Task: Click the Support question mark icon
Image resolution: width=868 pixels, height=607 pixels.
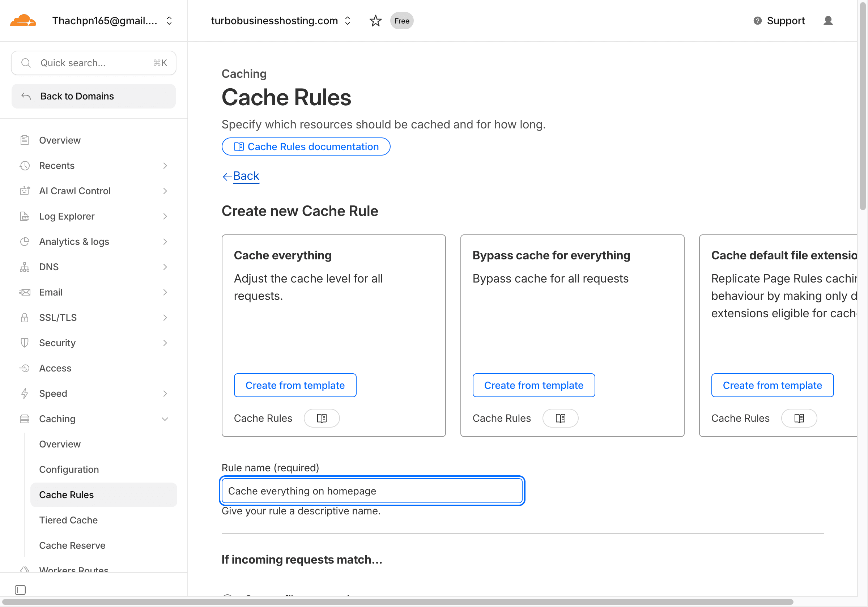Action: click(758, 21)
